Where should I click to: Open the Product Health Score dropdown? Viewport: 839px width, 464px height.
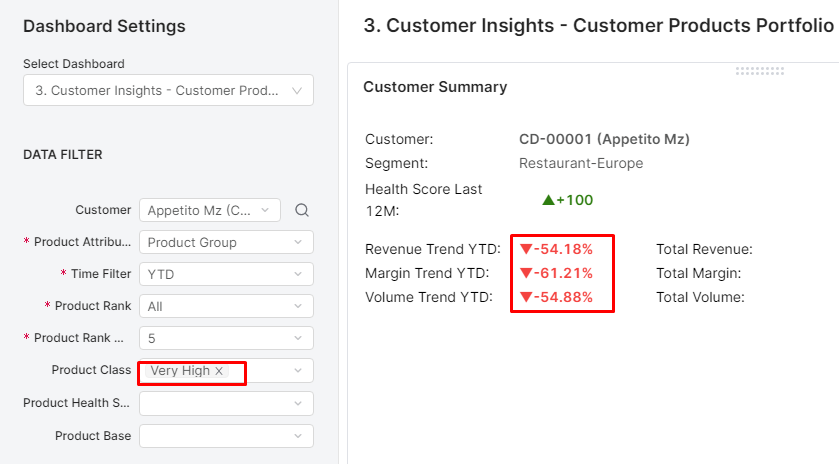pos(226,403)
